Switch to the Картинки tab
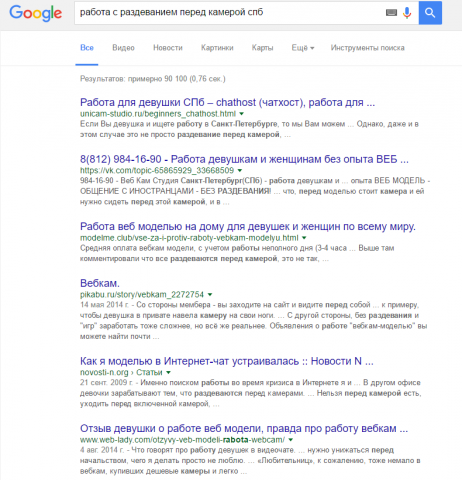 pyautogui.click(x=217, y=48)
